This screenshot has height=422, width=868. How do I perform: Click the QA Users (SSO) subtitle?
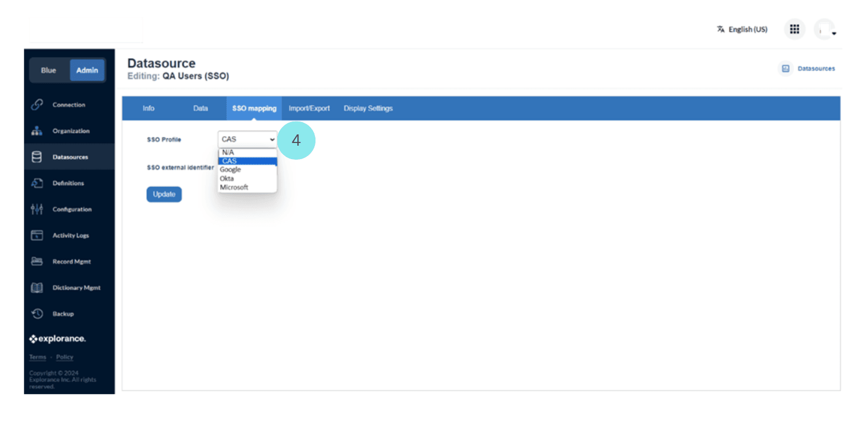click(x=196, y=76)
